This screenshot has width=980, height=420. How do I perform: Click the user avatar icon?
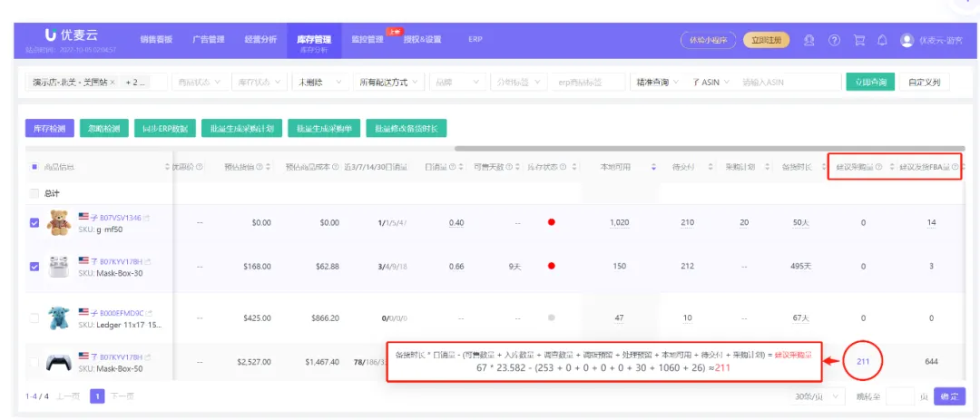pos(906,41)
